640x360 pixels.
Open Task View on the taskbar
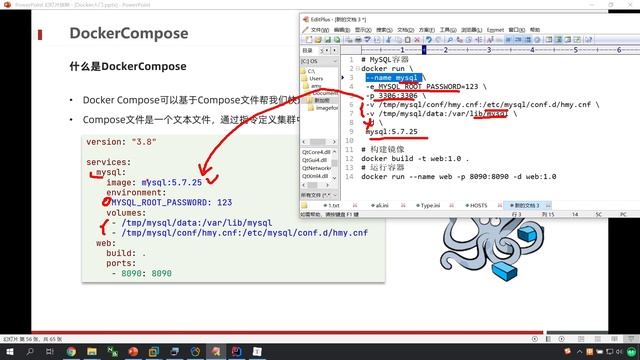coord(50,351)
